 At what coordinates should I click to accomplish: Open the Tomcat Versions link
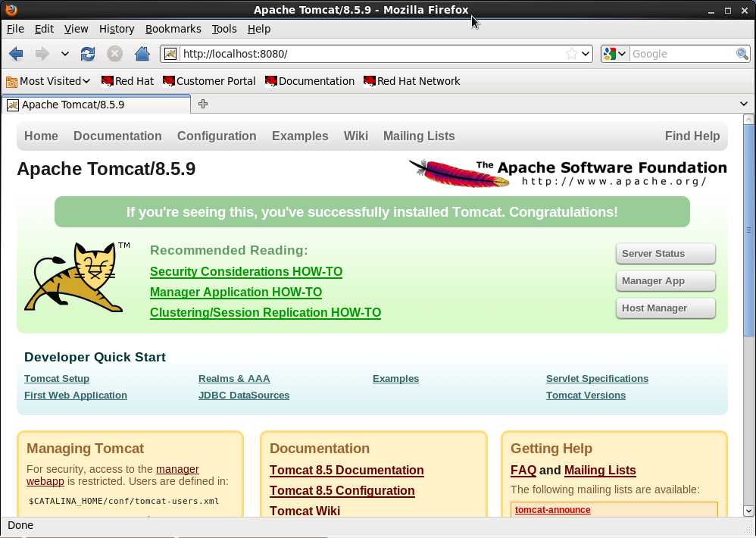point(586,396)
